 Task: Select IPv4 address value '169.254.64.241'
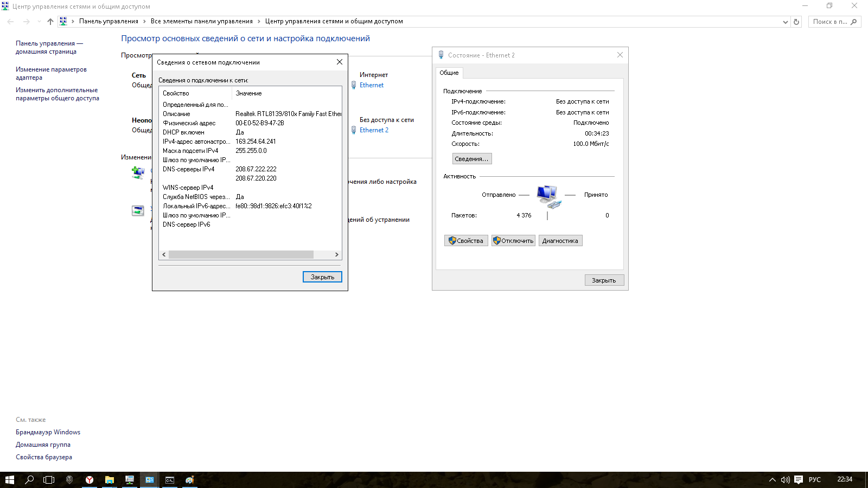[x=256, y=142]
